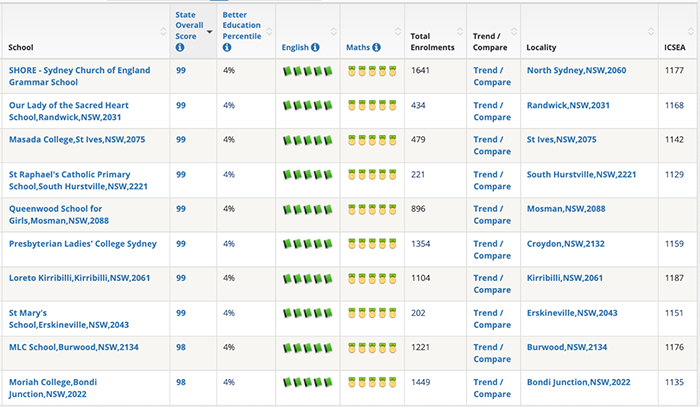This screenshot has width=700, height=407.
Task: Toggle State Overall Score descending sort arrow
Action: tap(209, 32)
